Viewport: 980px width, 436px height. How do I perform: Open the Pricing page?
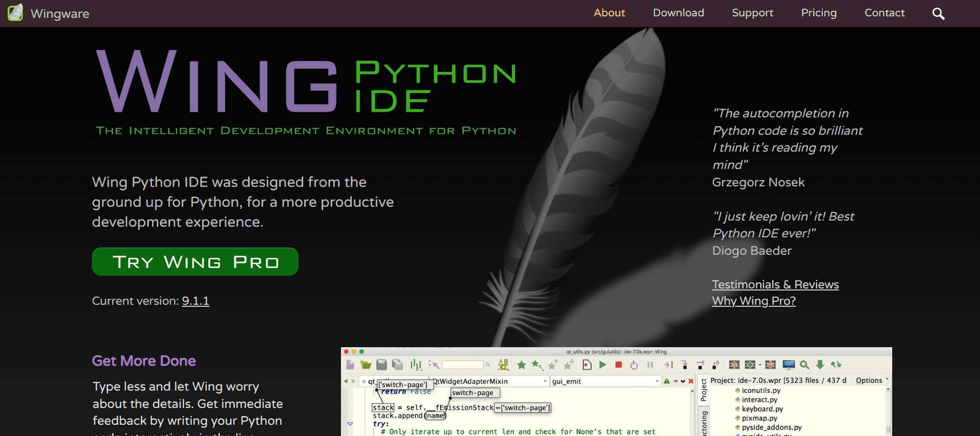point(819,13)
